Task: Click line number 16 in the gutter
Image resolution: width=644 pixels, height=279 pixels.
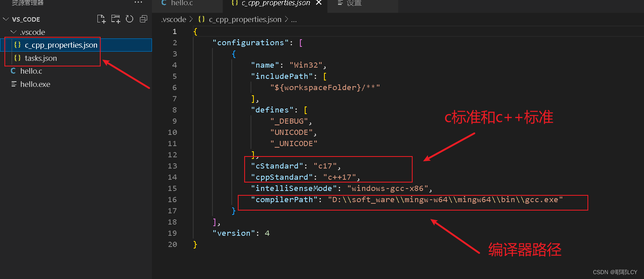Action: pyautogui.click(x=172, y=199)
